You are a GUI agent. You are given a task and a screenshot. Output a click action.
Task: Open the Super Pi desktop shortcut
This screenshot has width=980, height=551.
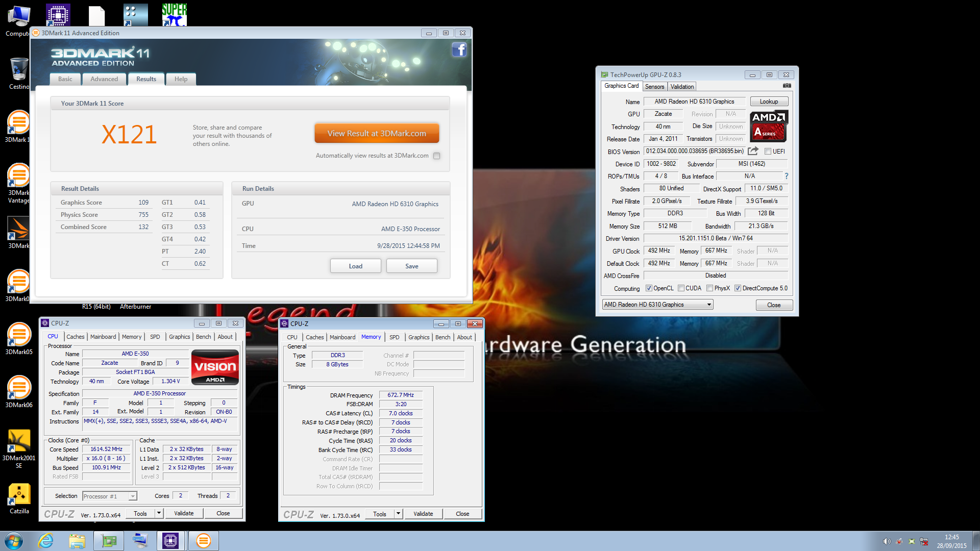tap(174, 14)
